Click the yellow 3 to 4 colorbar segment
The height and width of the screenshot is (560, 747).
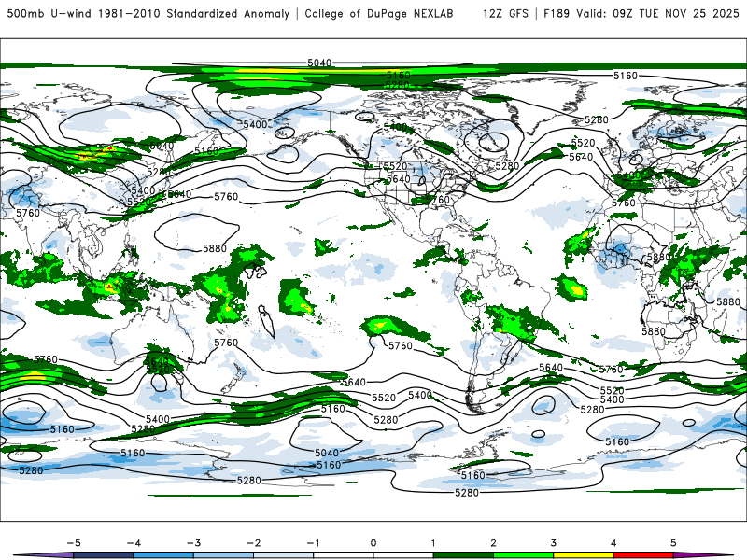pyautogui.click(x=583, y=555)
